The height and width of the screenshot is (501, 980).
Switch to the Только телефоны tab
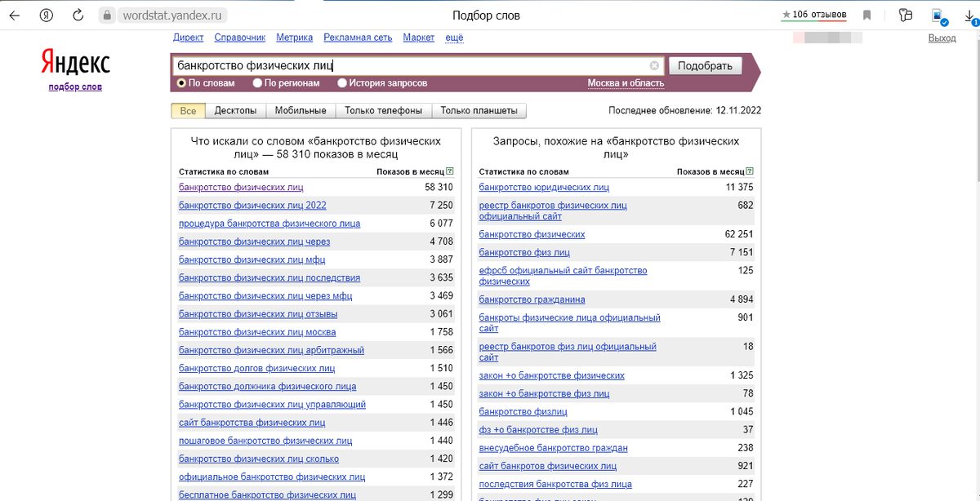(x=383, y=111)
